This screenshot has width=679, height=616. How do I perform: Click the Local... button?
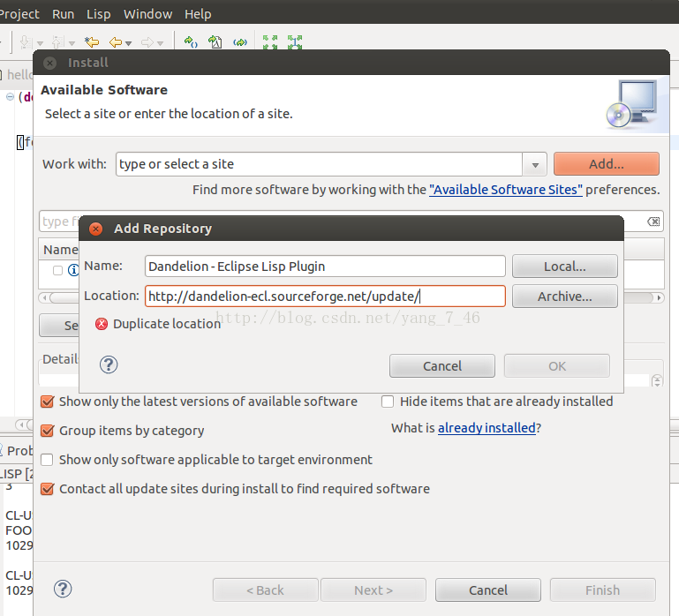tap(565, 267)
